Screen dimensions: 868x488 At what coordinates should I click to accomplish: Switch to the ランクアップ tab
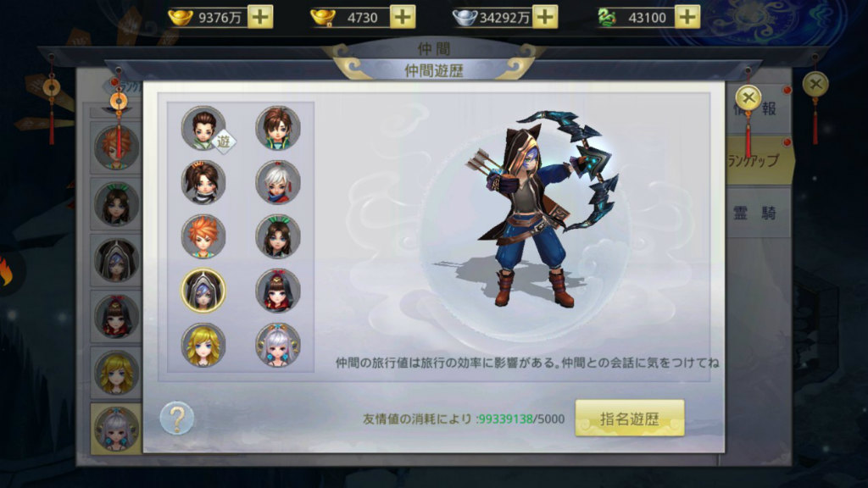pos(757,161)
